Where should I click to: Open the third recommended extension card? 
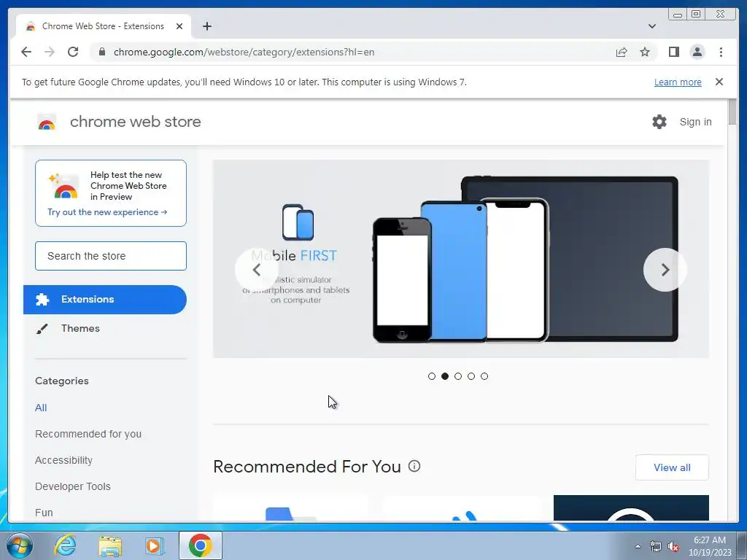pyautogui.click(x=631, y=507)
